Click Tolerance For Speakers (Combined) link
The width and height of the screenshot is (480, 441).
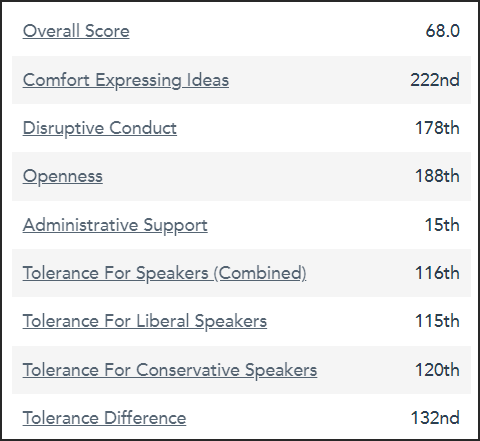click(x=164, y=273)
